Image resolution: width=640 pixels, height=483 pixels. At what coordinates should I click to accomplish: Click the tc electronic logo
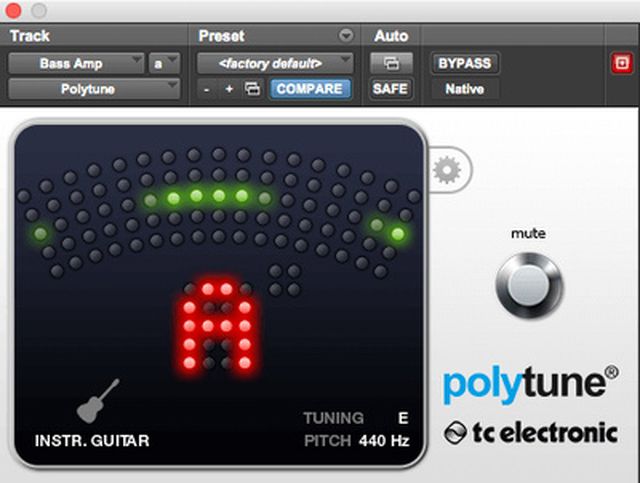531,433
